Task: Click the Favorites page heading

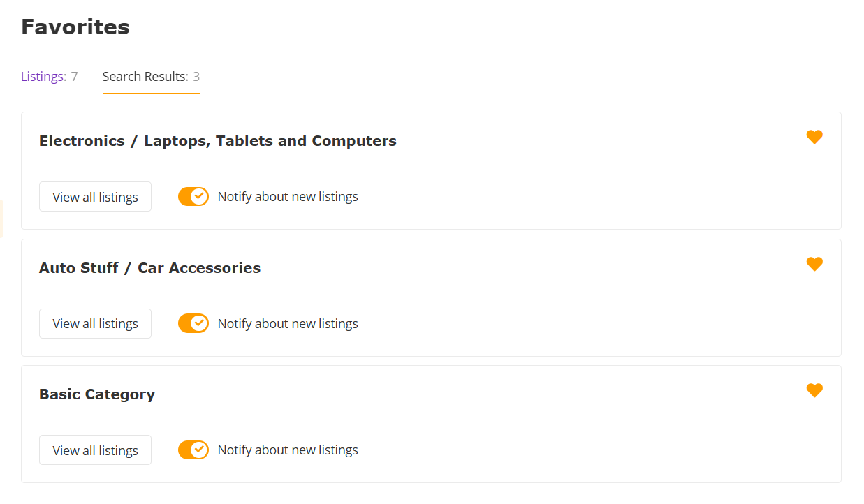Action: tap(75, 27)
